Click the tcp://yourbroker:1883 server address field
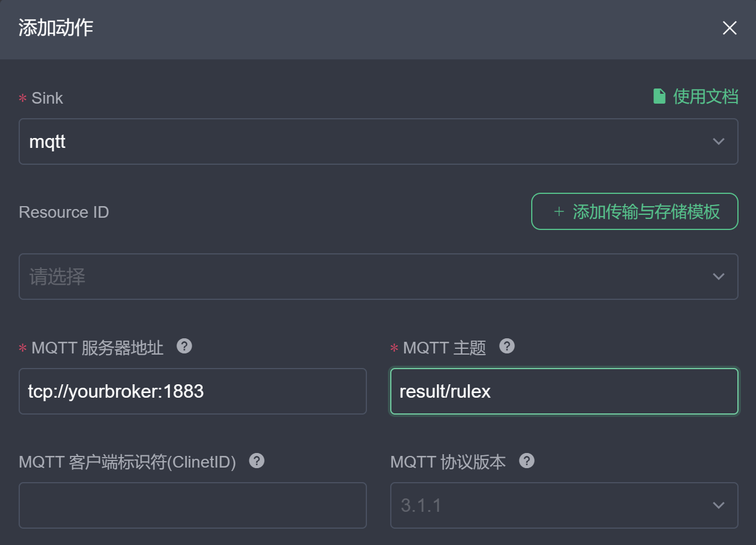Screen dimensions: 756x545 coord(193,391)
